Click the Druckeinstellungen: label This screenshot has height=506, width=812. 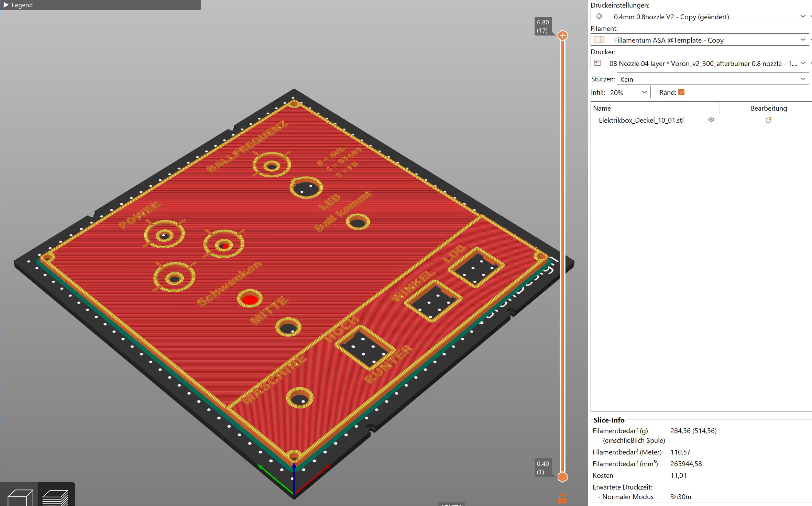pos(620,5)
